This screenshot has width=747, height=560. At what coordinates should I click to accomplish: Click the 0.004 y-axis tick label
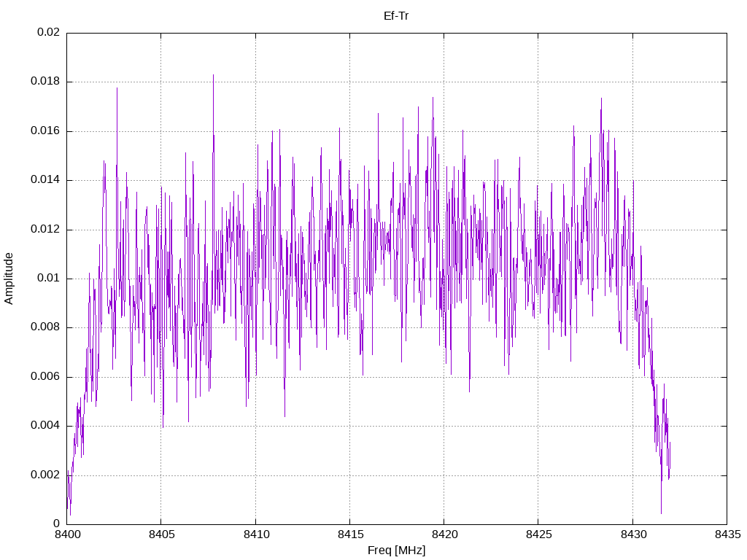point(45,426)
